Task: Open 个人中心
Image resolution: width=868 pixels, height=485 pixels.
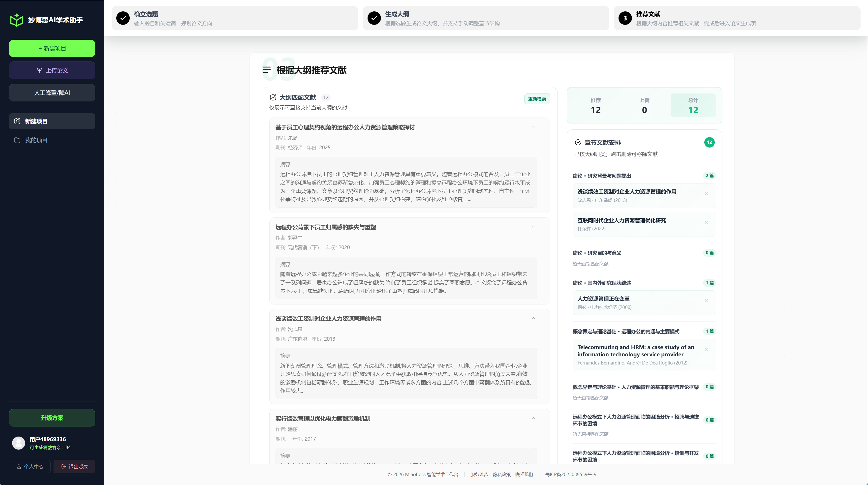Action: coord(30,466)
